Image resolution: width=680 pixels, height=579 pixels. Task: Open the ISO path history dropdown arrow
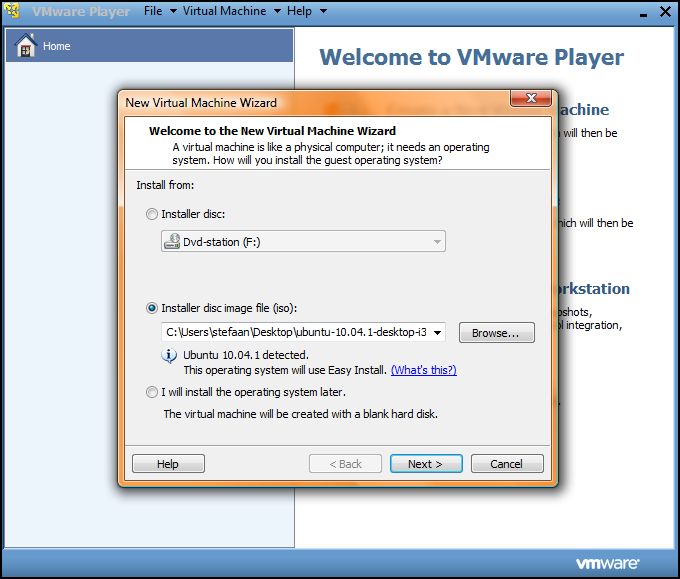[438, 333]
